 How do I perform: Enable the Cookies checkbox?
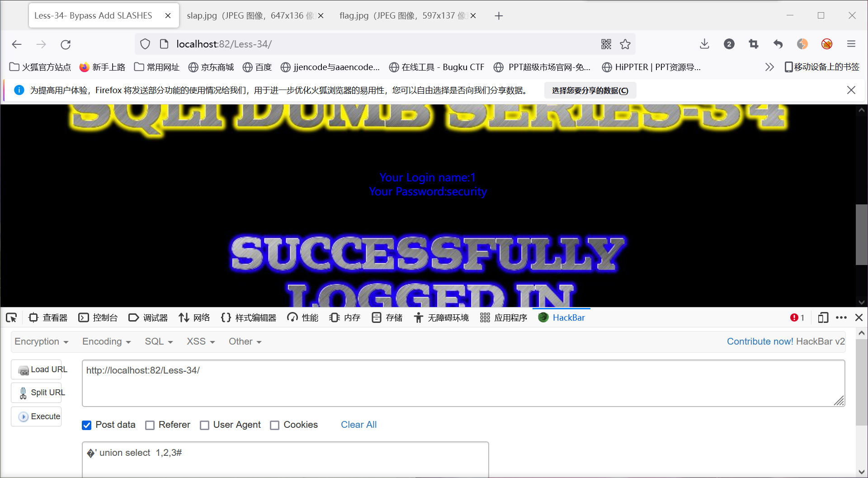(274, 425)
